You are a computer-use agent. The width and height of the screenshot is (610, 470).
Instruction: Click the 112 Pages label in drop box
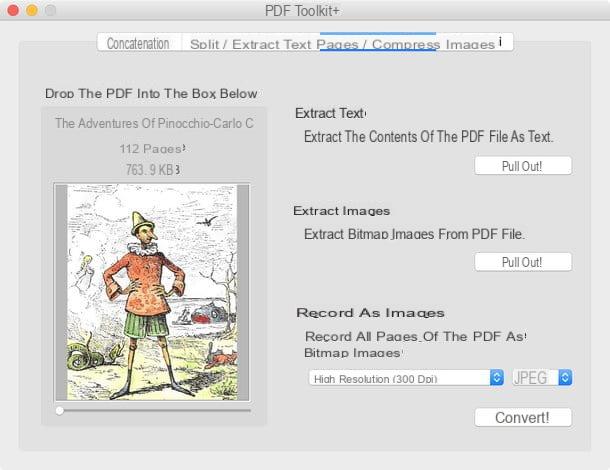[152, 149]
